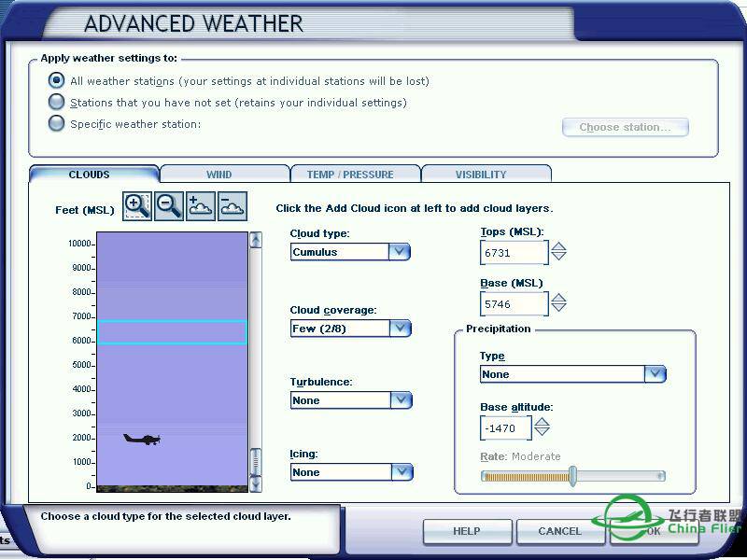Image resolution: width=747 pixels, height=560 pixels.
Task: Click the zoom in magnifier icon
Action: pyautogui.click(x=137, y=206)
